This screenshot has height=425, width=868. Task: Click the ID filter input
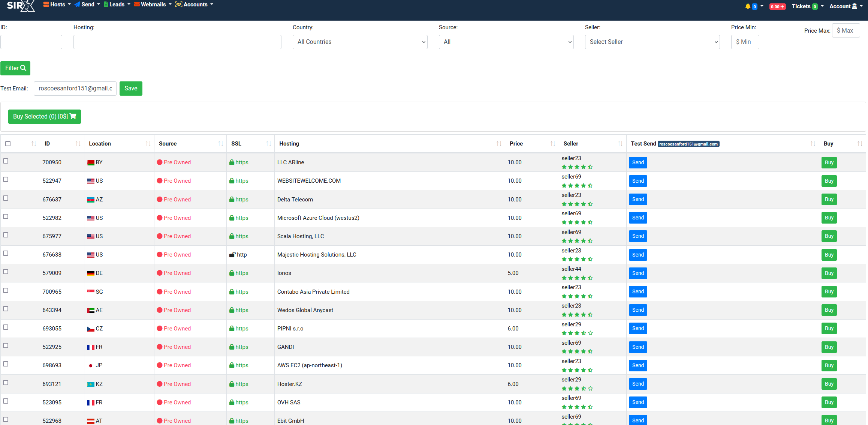tap(31, 42)
